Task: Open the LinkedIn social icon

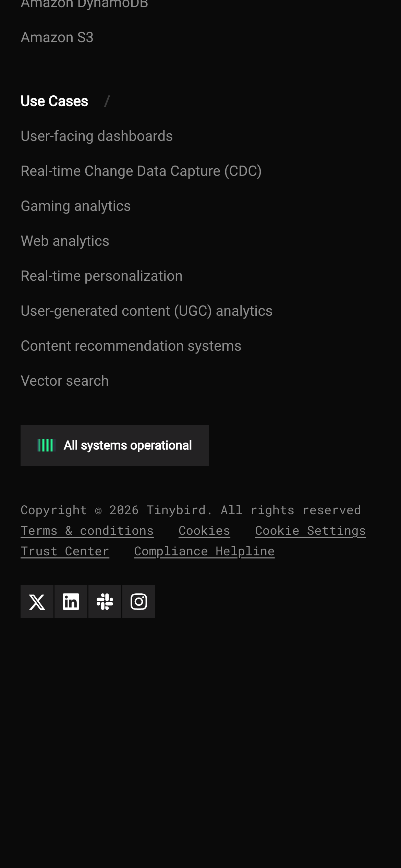Action: pos(71,602)
